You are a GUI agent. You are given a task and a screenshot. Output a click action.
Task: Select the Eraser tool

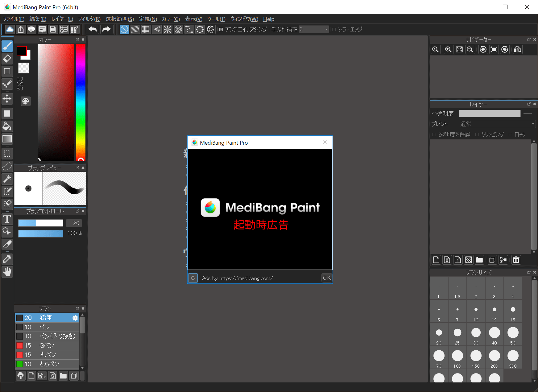(x=7, y=59)
